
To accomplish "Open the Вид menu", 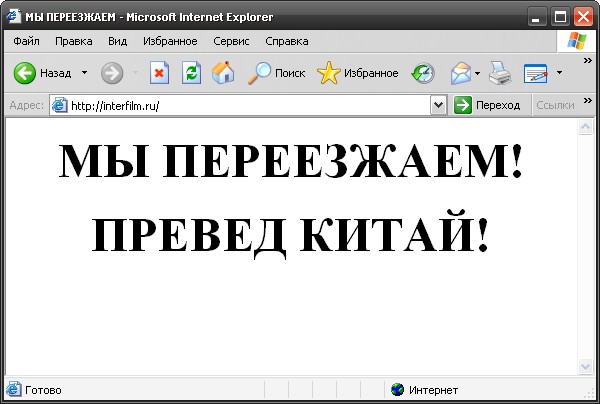I will [117, 41].
